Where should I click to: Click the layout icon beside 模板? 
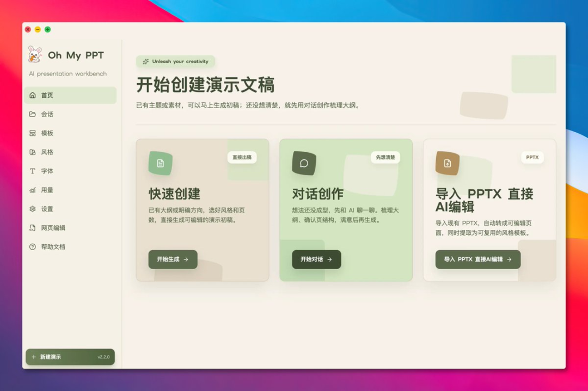(x=33, y=133)
